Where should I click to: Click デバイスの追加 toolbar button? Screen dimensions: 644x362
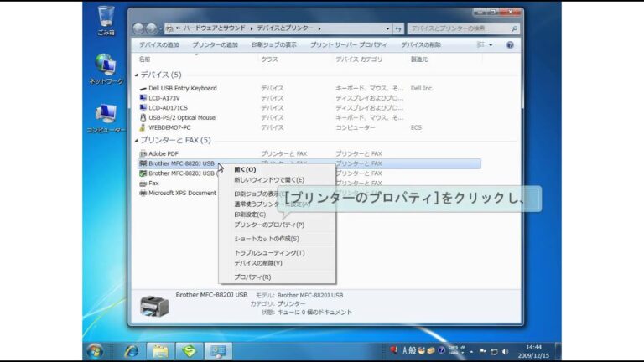coord(159,44)
